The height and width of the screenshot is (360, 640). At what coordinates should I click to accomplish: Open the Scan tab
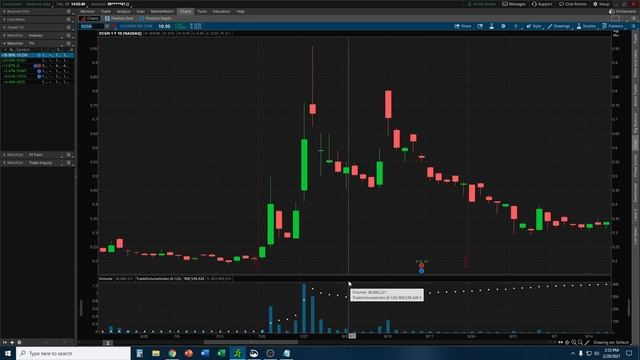pyautogui.click(x=140, y=11)
